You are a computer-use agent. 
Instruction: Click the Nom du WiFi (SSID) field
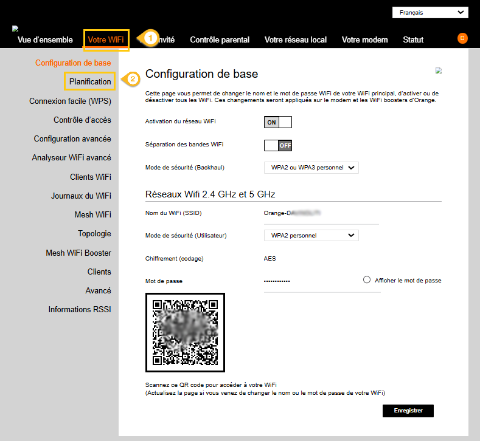[321, 213]
